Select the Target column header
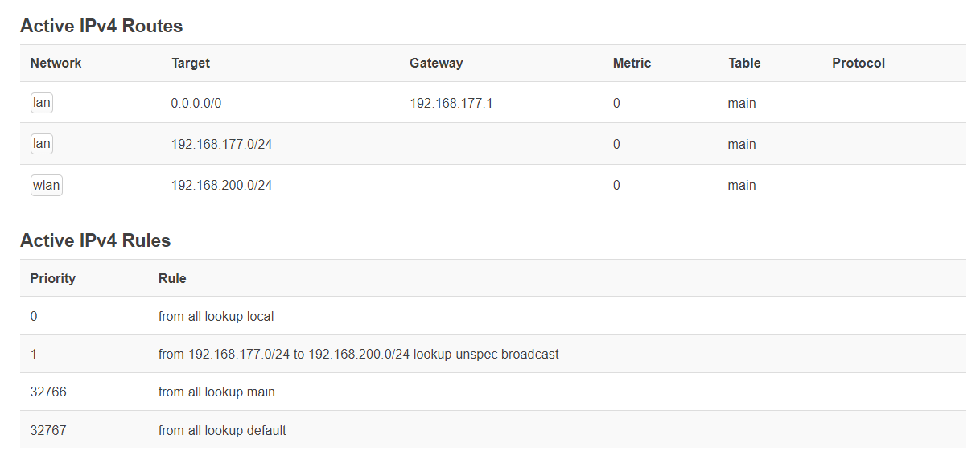980x451 pixels. point(191,63)
